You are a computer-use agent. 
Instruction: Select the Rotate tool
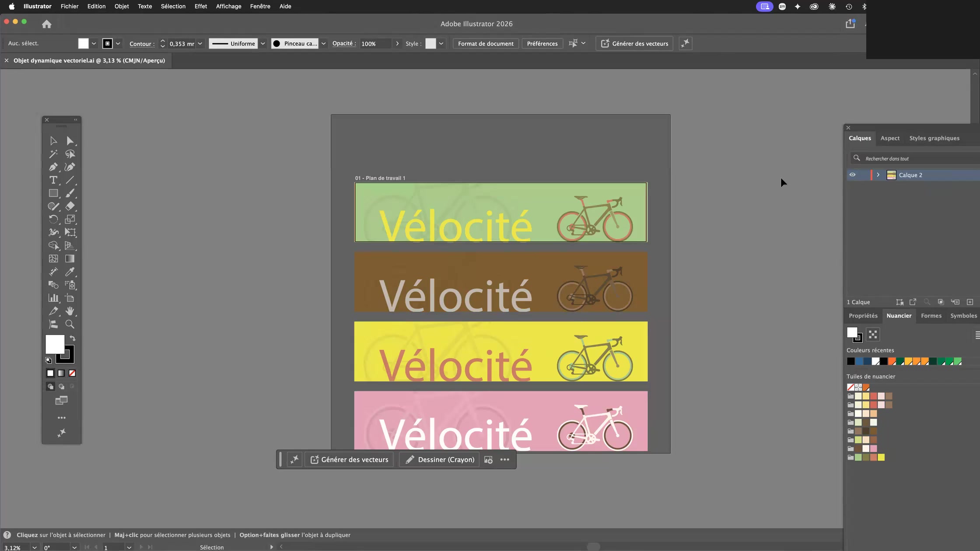[53, 220]
